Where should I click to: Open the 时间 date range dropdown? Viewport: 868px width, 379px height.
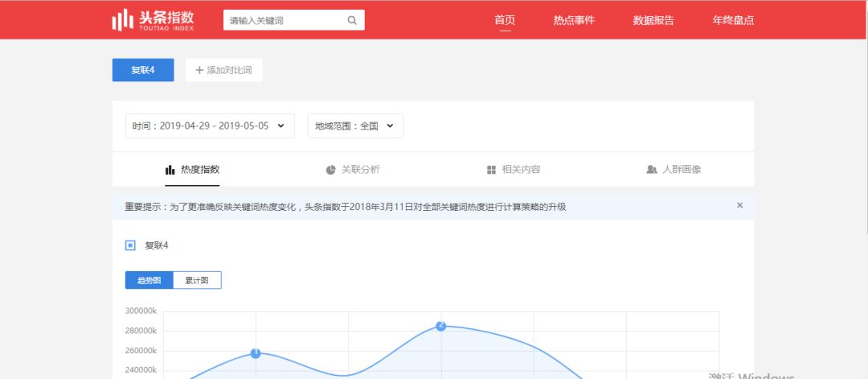point(210,126)
